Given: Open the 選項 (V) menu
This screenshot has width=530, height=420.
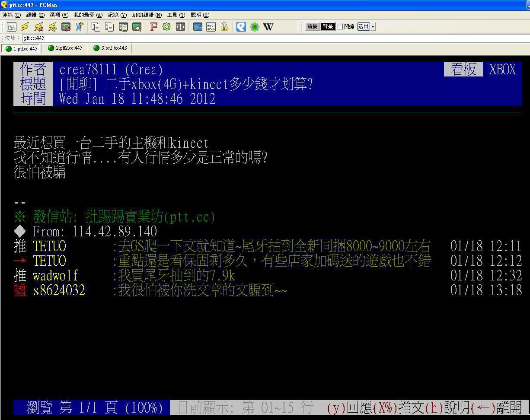Looking at the screenshot, I should 59,15.
